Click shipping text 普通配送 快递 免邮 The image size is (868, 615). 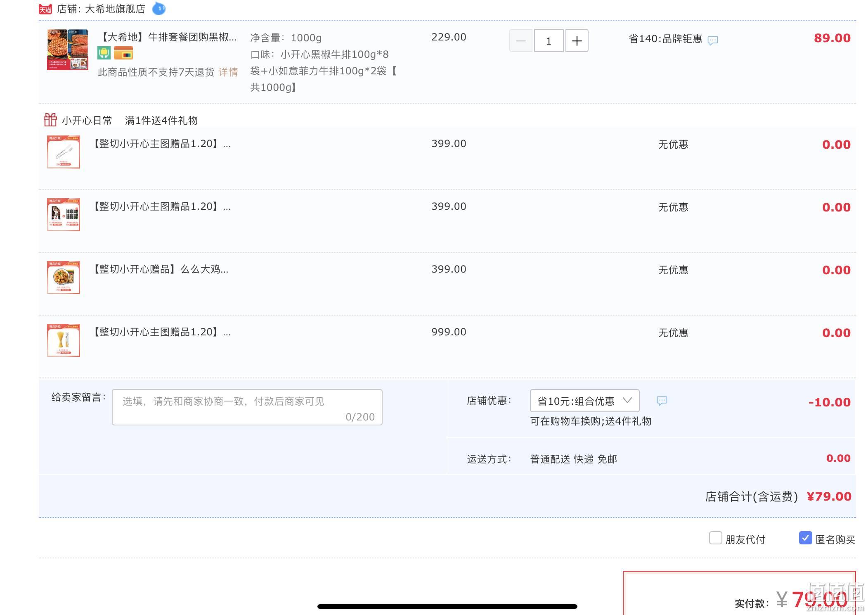(573, 459)
